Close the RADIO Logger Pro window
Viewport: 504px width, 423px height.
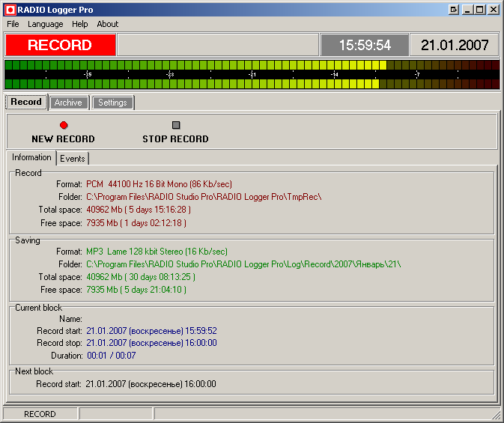494,10
